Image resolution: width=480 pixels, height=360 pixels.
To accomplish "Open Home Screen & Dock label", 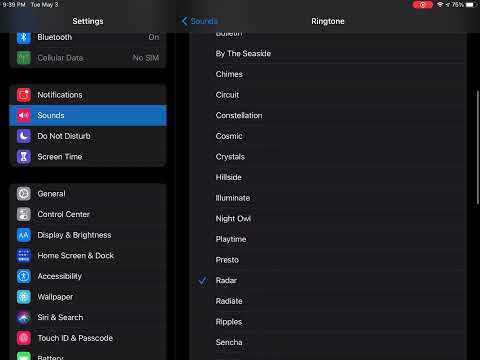I will coord(76,256).
